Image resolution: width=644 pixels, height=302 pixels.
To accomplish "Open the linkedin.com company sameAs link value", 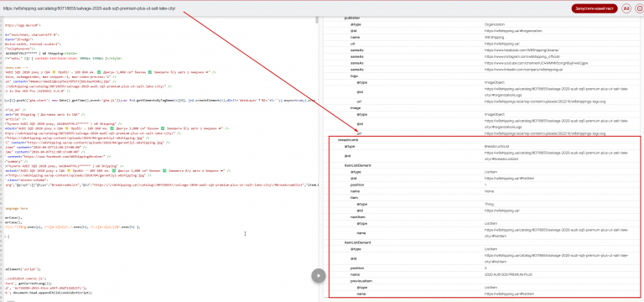I will (x=523, y=70).
